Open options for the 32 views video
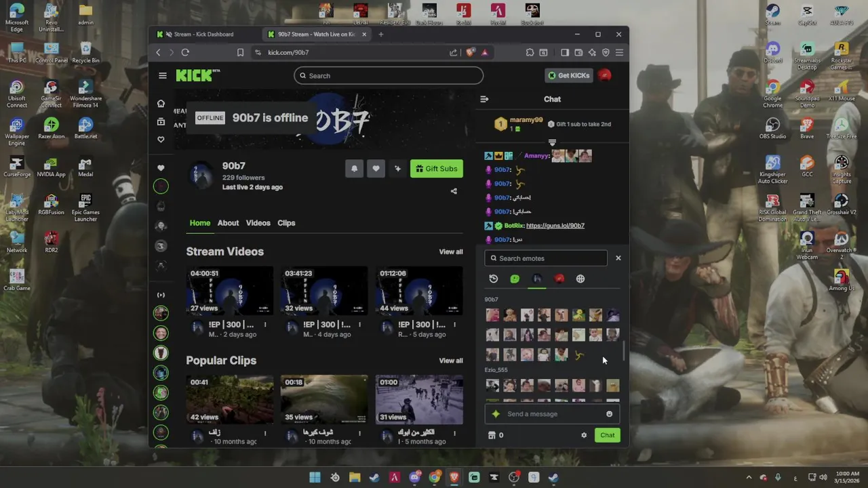 point(359,325)
